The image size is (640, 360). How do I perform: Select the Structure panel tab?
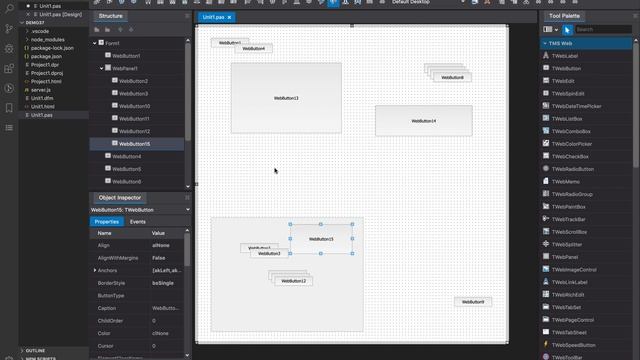[111, 16]
